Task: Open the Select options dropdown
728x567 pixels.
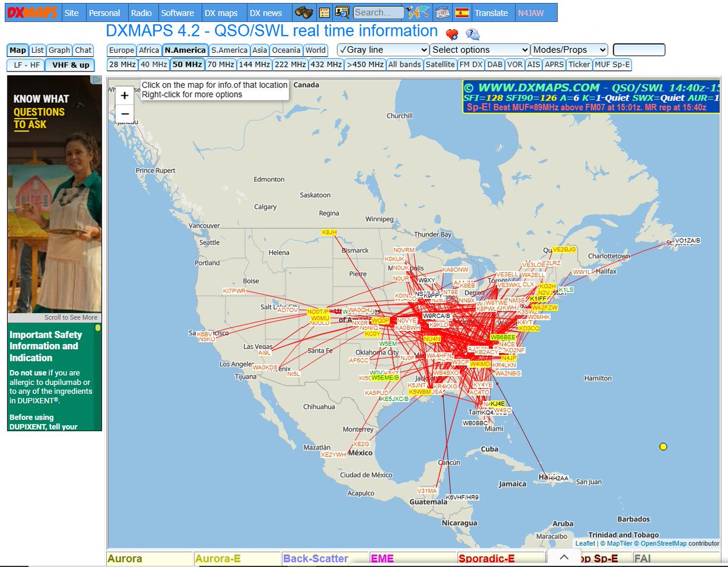Action: click(480, 50)
